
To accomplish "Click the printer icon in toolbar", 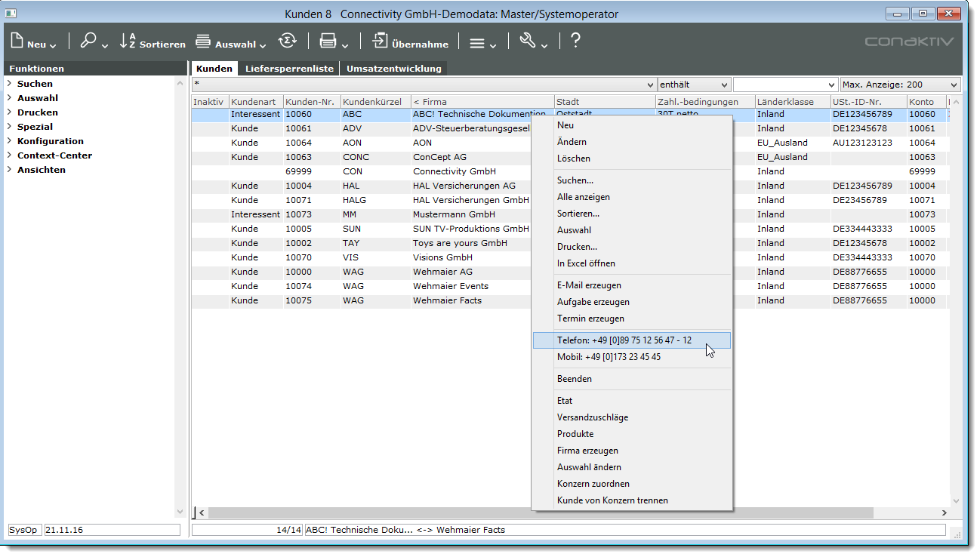I will tap(327, 42).
